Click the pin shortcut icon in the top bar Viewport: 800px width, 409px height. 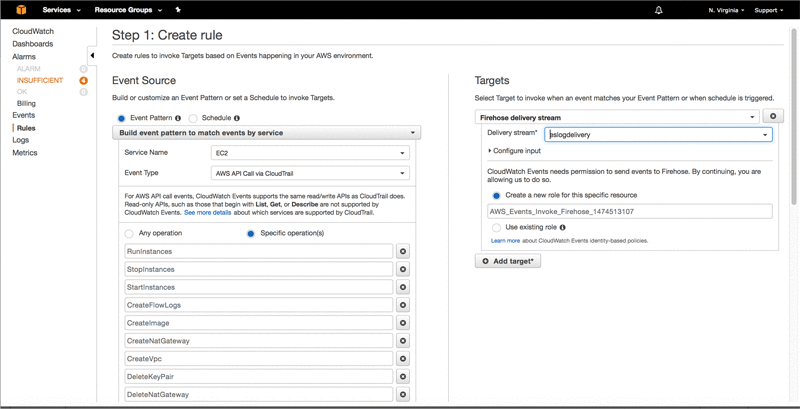[178, 10]
